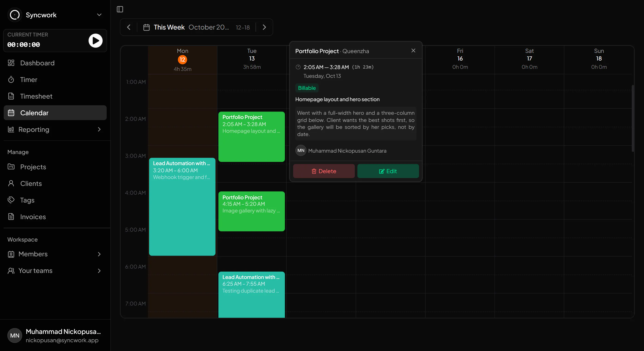Click the clock icon beside 2:05 AM
The height and width of the screenshot is (351, 644).
[x=298, y=67]
